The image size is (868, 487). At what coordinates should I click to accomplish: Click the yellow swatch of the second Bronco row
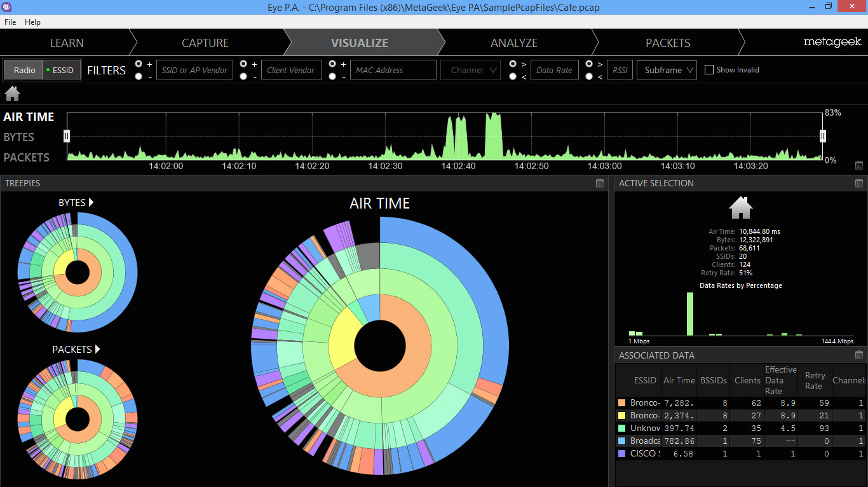[x=621, y=416]
